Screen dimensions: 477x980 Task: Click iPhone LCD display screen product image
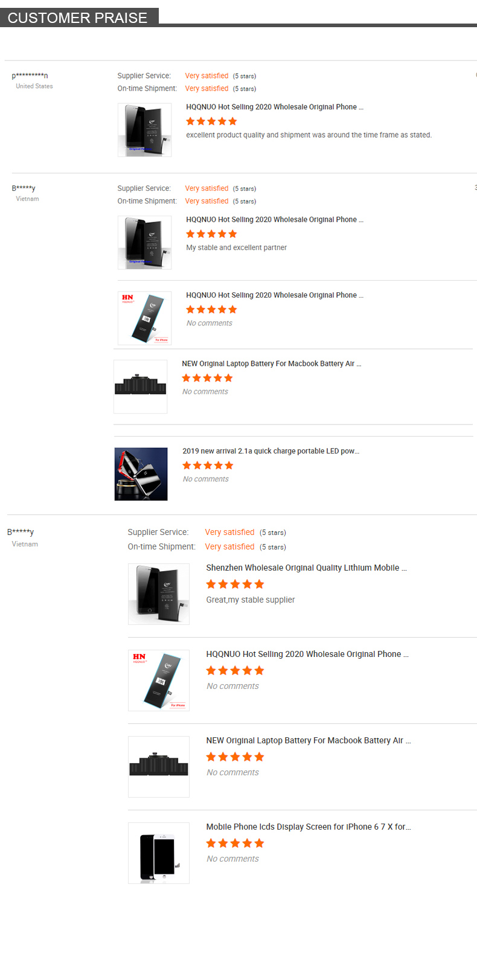159,853
